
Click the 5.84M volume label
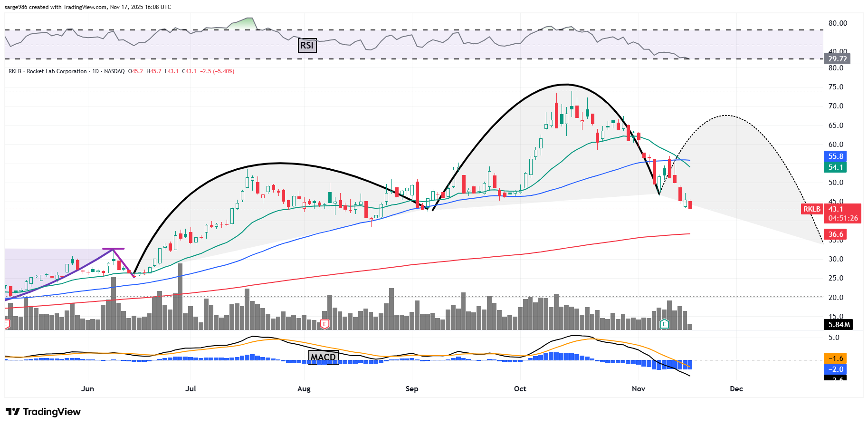click(x=839, y=325)
